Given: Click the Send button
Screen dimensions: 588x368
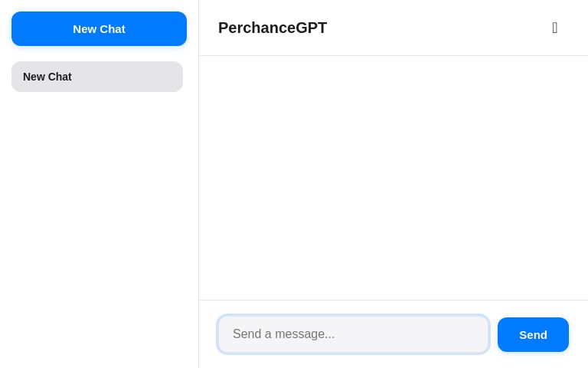Looking at the screenshot, I should pyautogui.click(x=533, y=334).
